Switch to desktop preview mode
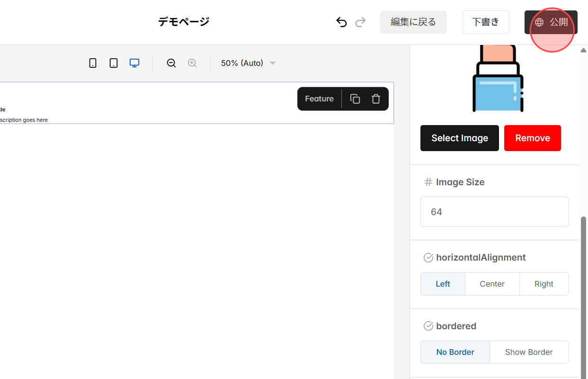The height and width of the screenshot is (379, 588). (134, 63)
